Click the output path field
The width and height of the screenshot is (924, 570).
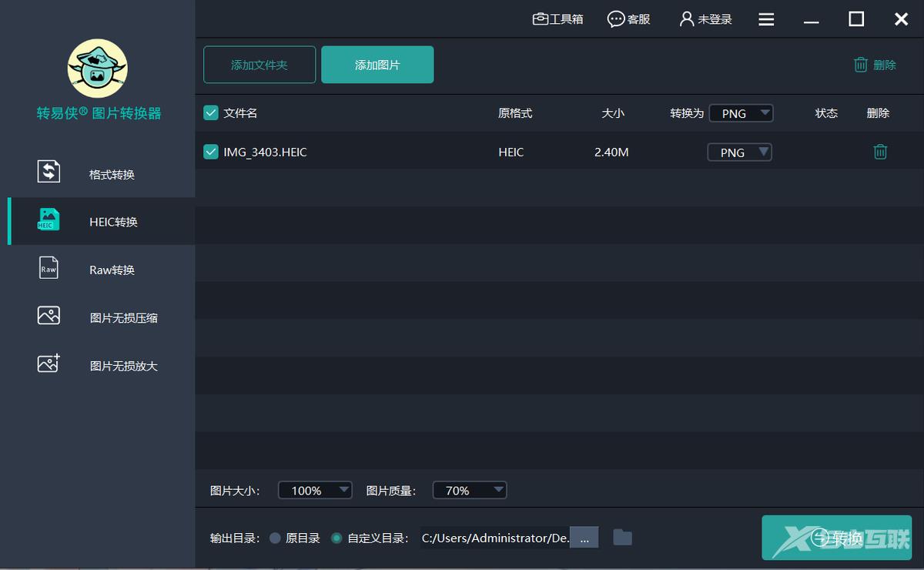[495, 538]
